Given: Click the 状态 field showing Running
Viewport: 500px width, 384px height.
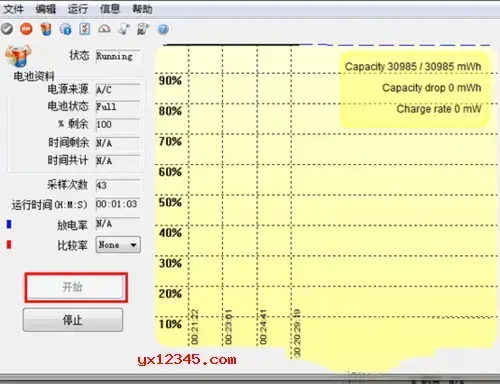Looking at the screenshot, I should tap(118, 56).
